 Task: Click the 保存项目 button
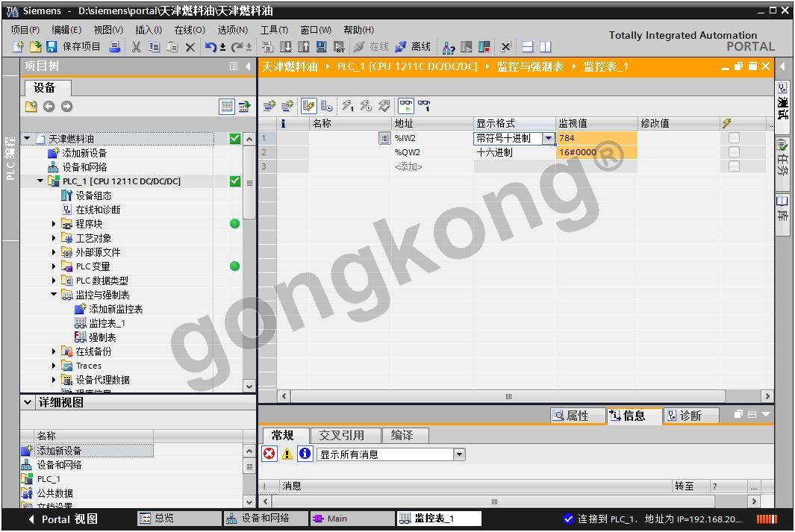click(74, 47)
